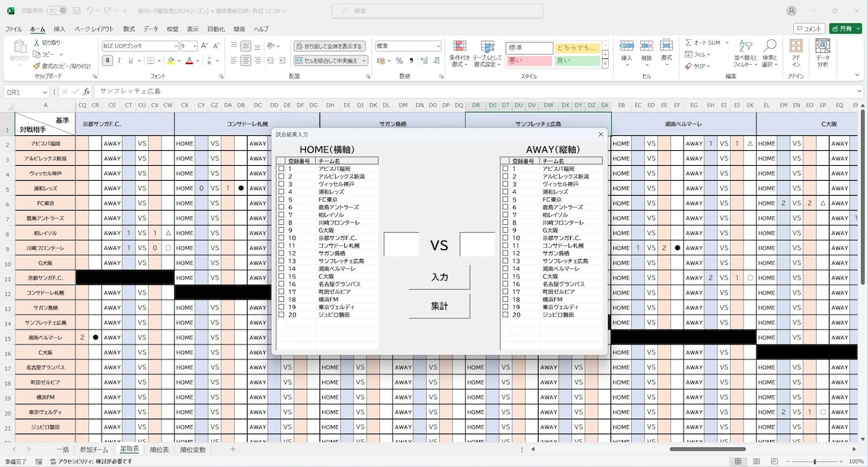Viewport: 868px width, 467px height.
Task: Apply Underline formatting
Action: 130,61
